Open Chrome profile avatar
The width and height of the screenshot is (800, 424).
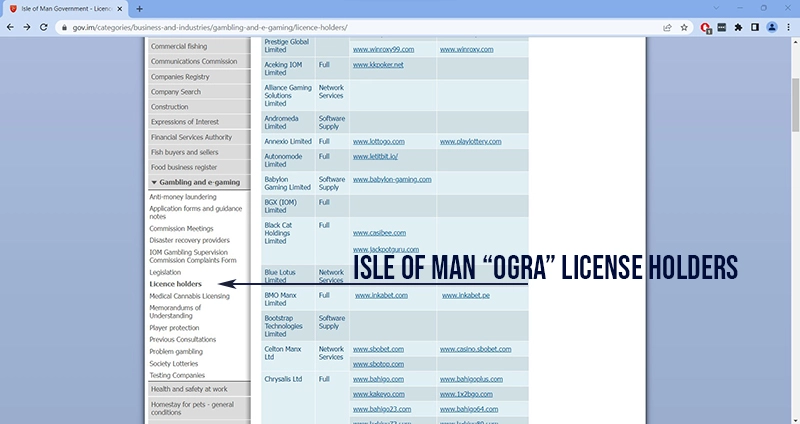[772, 28]
